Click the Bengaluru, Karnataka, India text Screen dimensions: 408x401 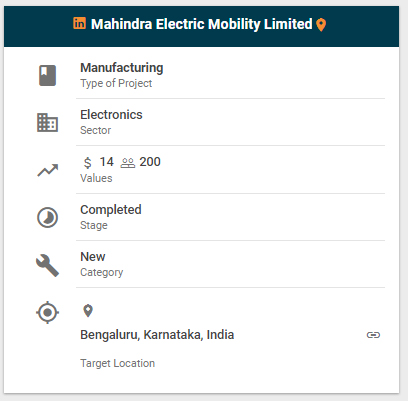157,335
